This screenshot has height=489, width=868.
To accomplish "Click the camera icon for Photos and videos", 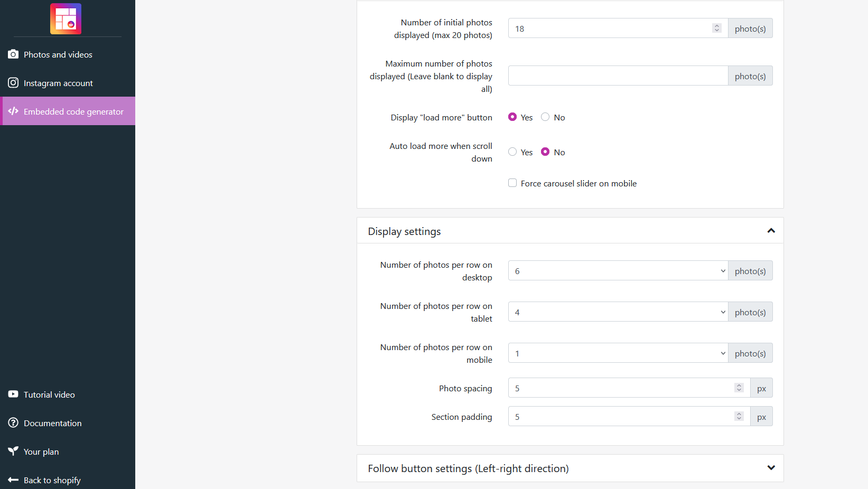I will (13, 54).
